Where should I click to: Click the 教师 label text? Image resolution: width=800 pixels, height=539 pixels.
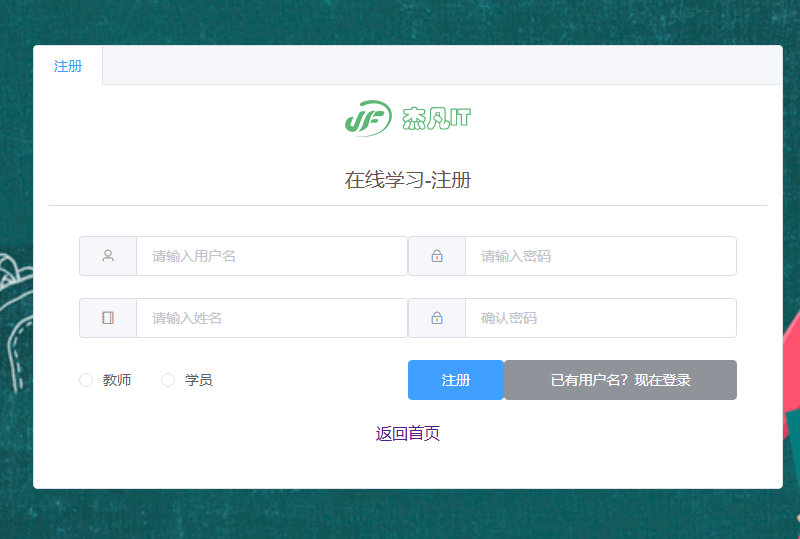click(x=117, y=380)
